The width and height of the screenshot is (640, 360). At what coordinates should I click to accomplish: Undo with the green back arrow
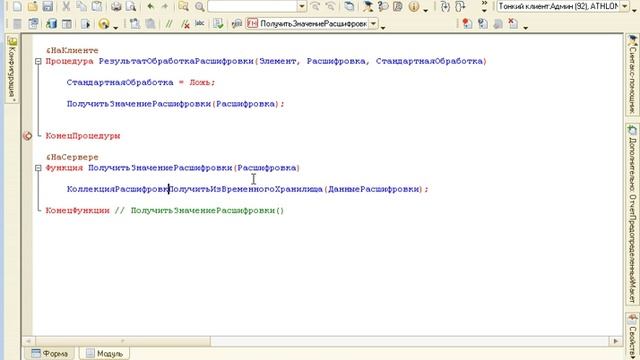tap(150, 7)
